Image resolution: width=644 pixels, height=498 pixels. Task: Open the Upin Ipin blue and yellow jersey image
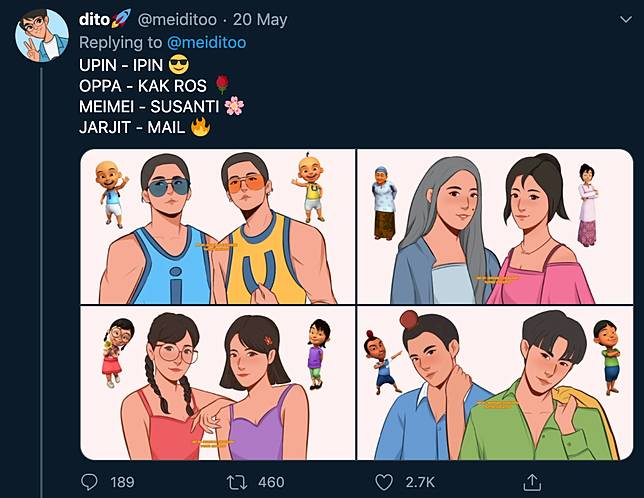pos(218,227)
